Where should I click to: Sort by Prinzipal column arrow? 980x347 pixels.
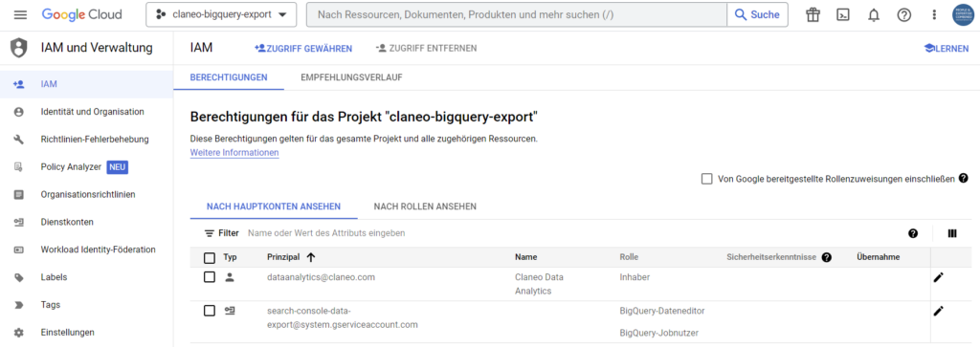tap(311, 257)
